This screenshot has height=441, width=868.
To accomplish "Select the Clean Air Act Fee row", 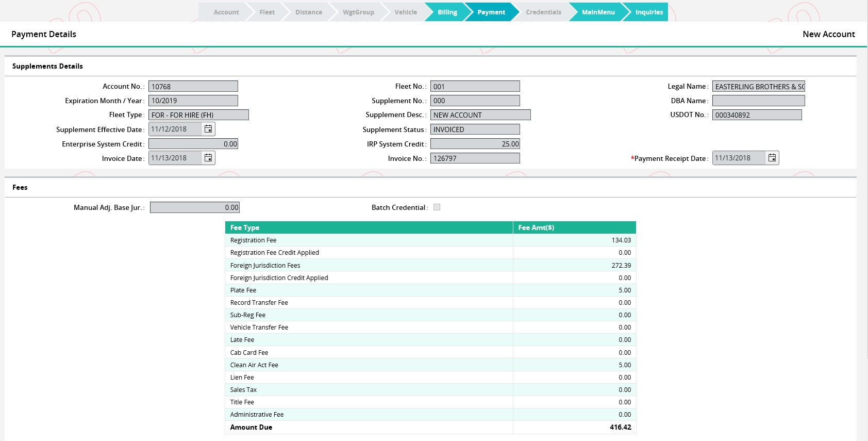I will (x=430, y=365).
